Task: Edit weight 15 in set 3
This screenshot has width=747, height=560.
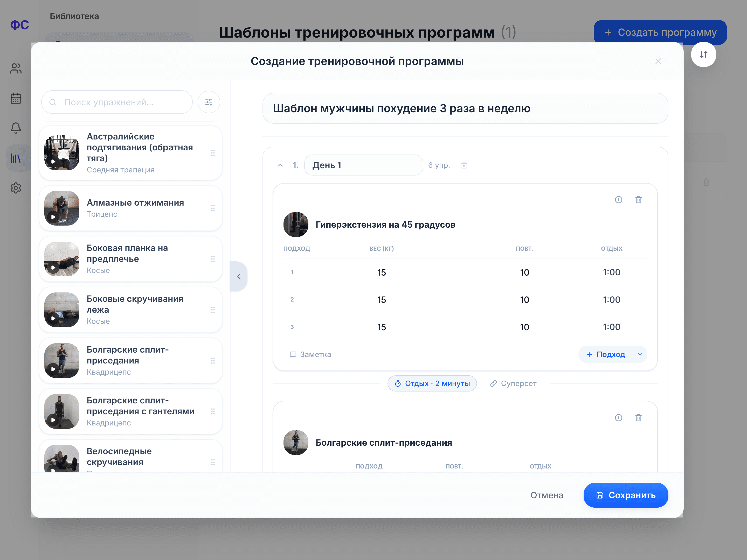Action: tap(381, 327)
